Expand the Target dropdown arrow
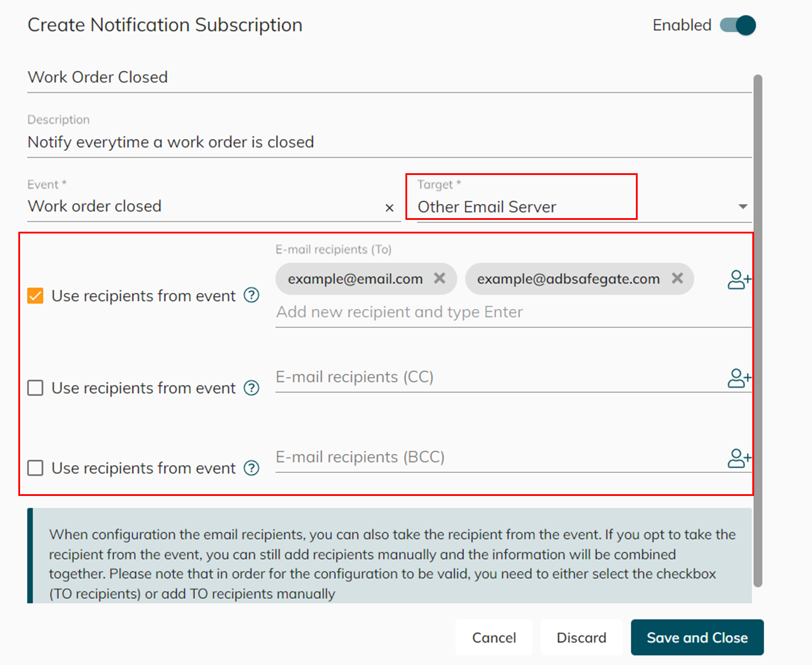 point(743,207)
